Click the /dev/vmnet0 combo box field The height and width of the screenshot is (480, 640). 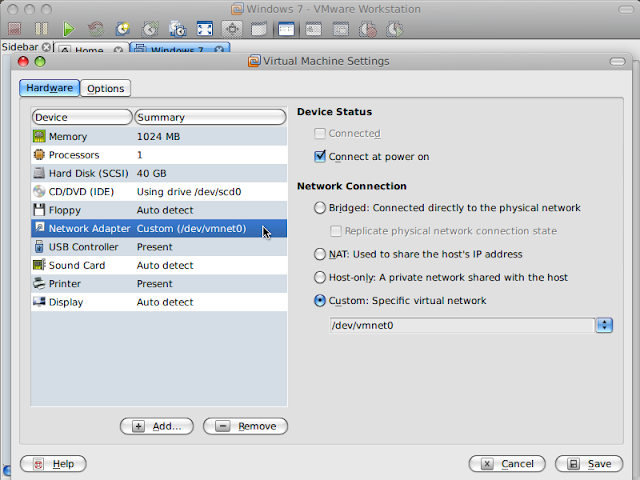(462, 325)
